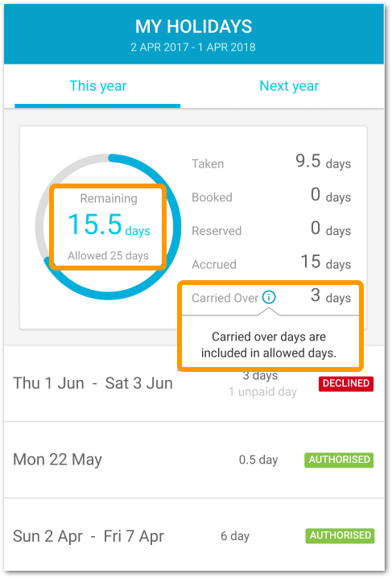
Task: Click the Booked 0 days row
Action: [x=271, y=196]
